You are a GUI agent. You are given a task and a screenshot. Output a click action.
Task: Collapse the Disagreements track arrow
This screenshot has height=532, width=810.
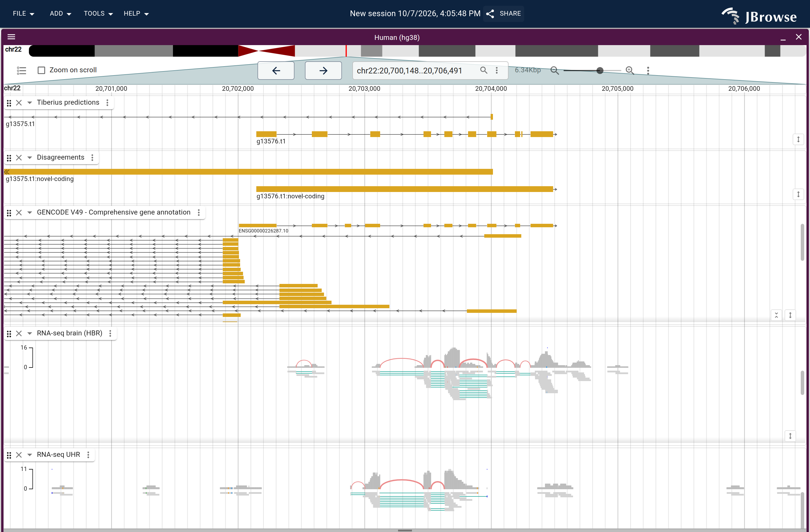pyautogui.click(x=30, y=158)
